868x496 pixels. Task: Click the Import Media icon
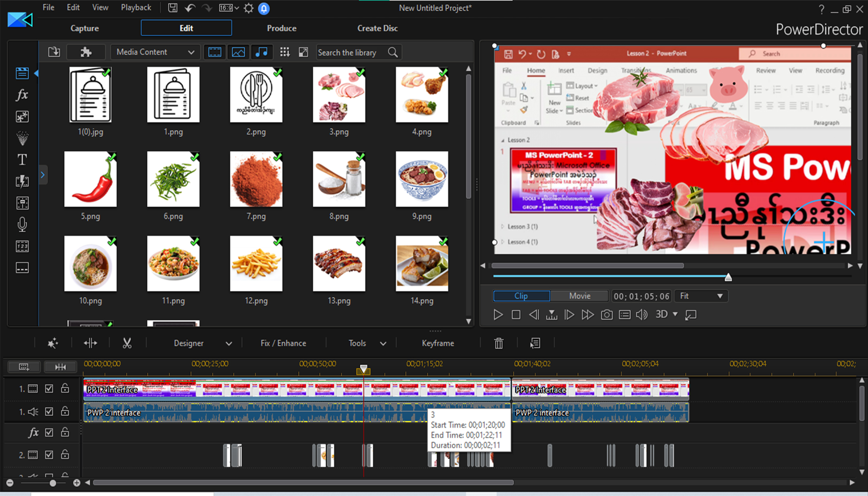point(54,52)
